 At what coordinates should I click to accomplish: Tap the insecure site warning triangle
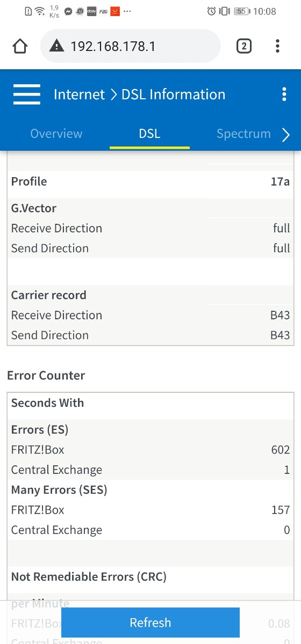point(56,46)
